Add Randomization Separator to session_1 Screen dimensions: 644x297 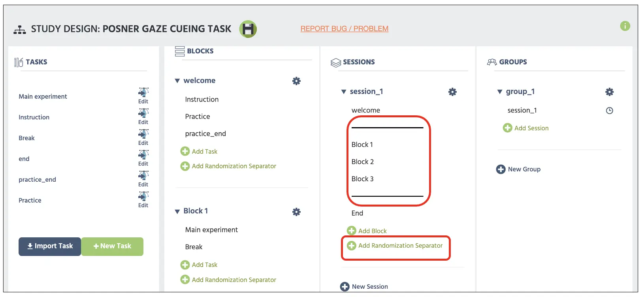(395, 246)
